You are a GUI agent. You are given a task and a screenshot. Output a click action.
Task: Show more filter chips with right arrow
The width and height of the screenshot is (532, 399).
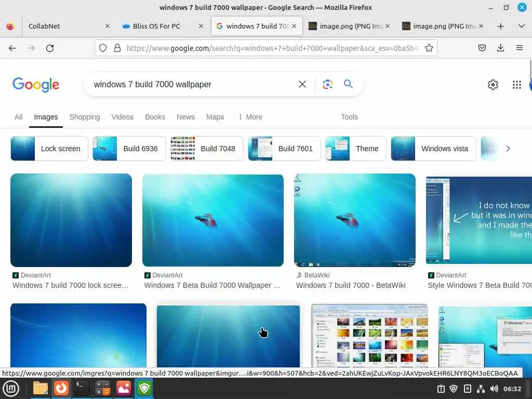pos(508,149)
